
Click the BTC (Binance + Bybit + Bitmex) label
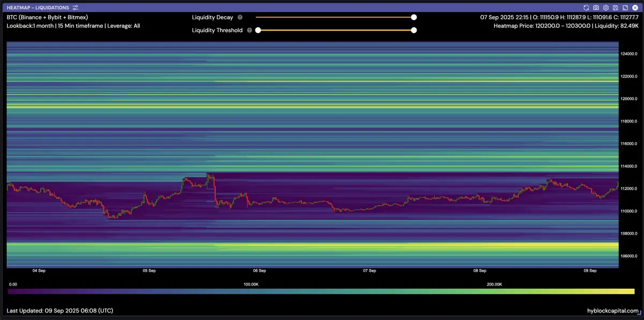coord(47,17)
